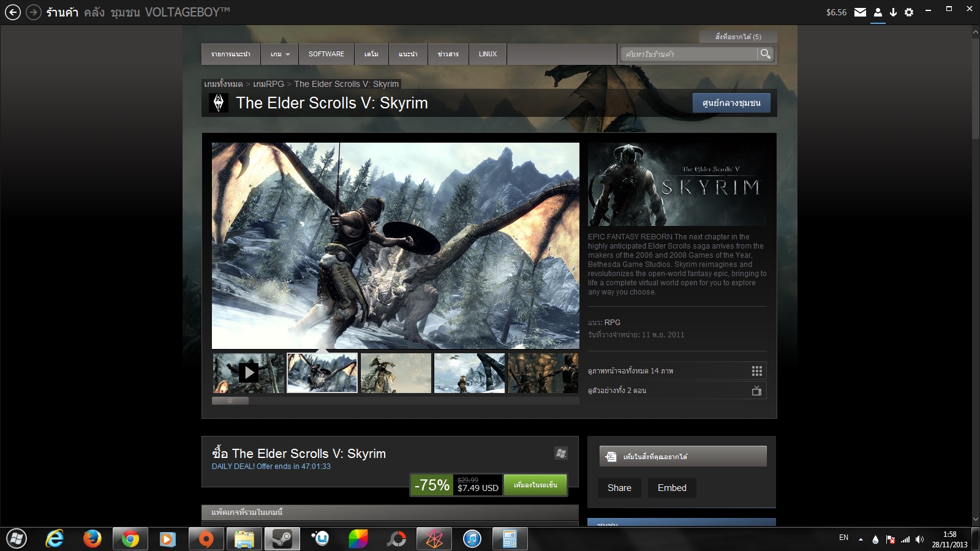Open Firefox from the taskbar
Screen dimensions: 980x551
(92, 539)
